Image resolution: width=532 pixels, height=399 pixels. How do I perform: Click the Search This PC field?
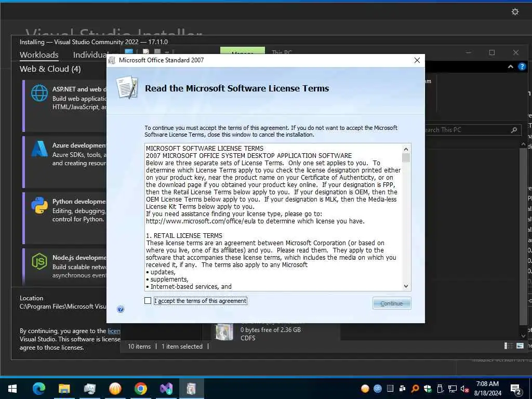(x=472, y=129)
